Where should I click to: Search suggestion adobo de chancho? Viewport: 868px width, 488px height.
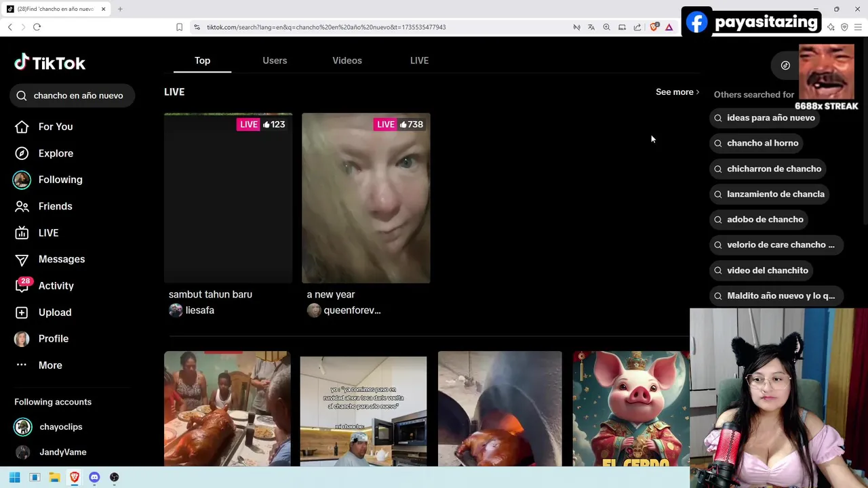click(x=758, y=220)
